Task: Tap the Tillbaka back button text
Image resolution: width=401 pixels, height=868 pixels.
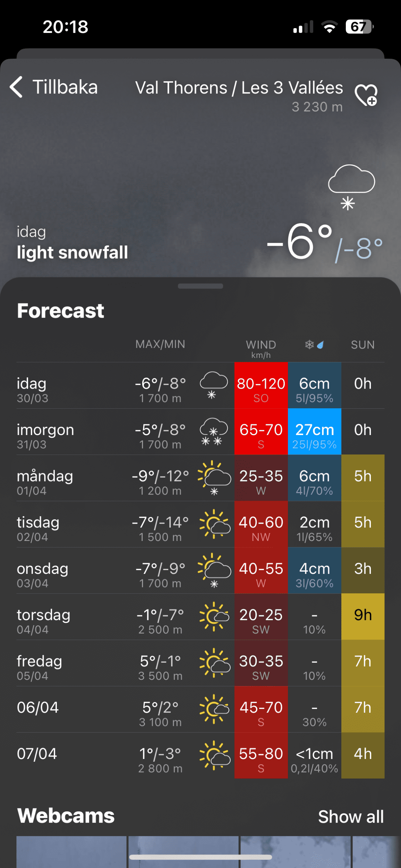Action: tap(65, 87)
